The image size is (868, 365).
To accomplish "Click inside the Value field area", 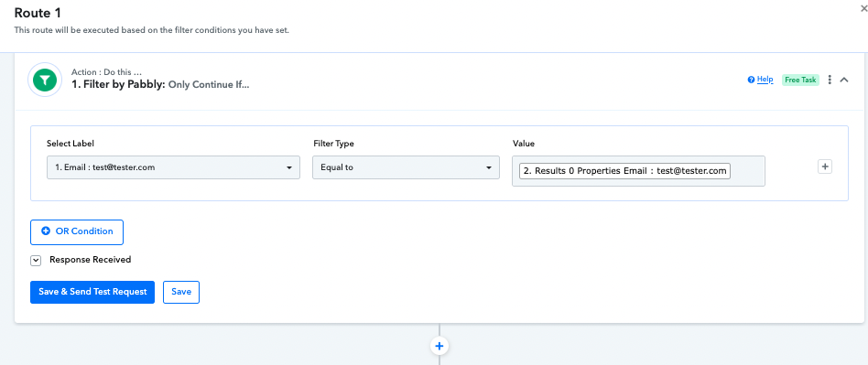I will (x=638, y=171).
